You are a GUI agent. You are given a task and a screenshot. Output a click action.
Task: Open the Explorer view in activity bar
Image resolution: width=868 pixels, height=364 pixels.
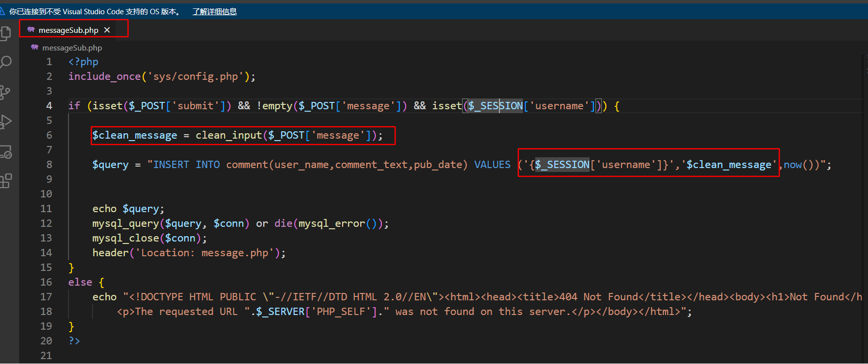[5, 33]
